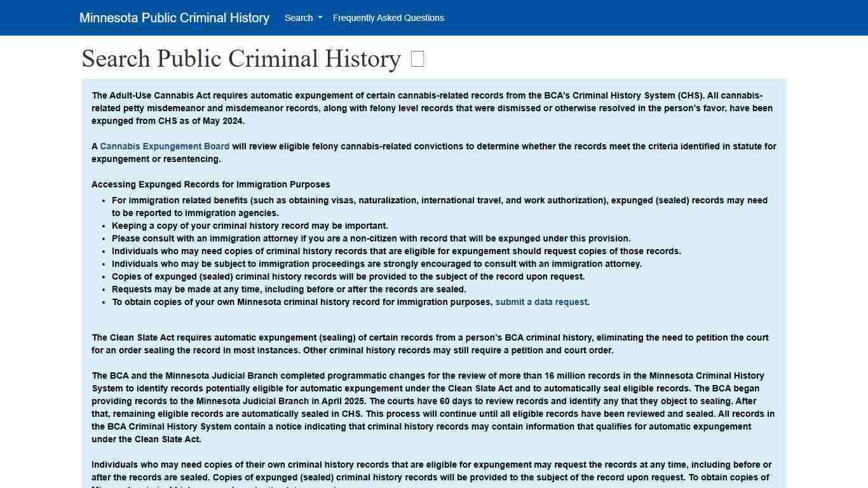868x488 pixels.
Task: Follow the submit a data request hyperlink
Action: (541, 302)
